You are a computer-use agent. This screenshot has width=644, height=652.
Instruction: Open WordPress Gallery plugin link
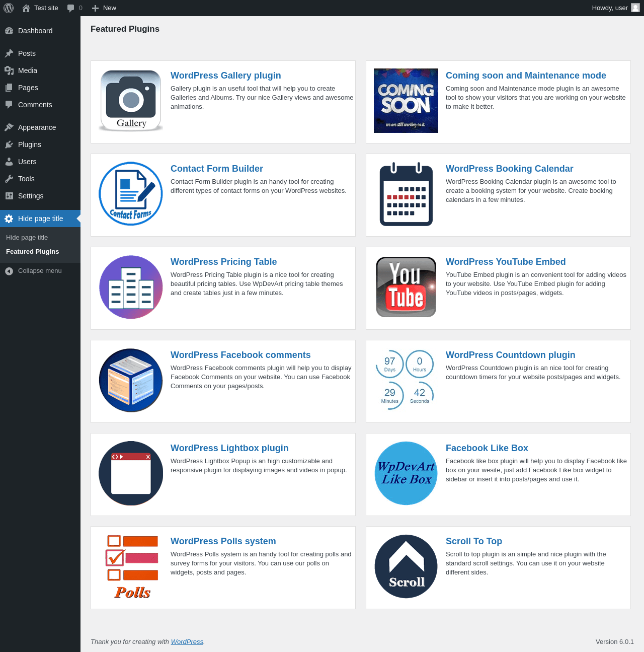pyautogui.click(x=226, y=76)
